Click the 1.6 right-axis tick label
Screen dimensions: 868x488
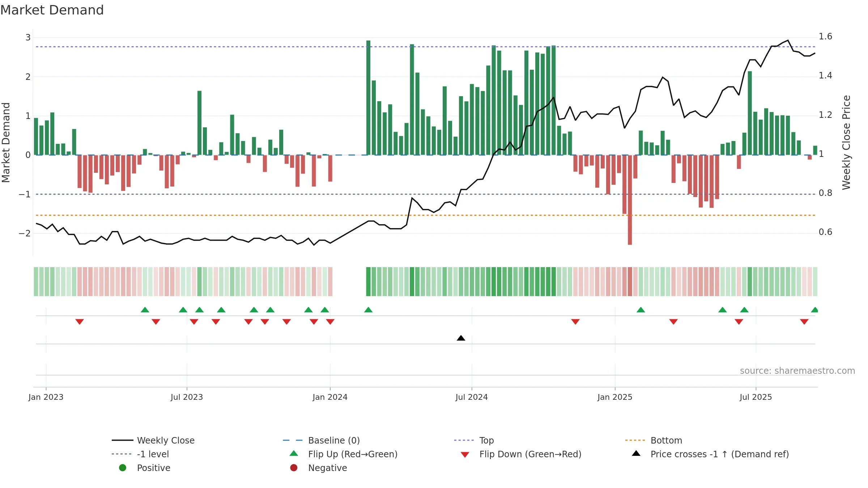coord(825,37)
